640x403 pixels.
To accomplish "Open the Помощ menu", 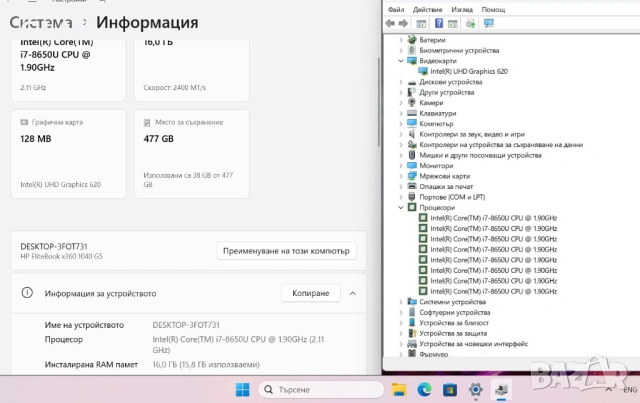I will 493,9.
